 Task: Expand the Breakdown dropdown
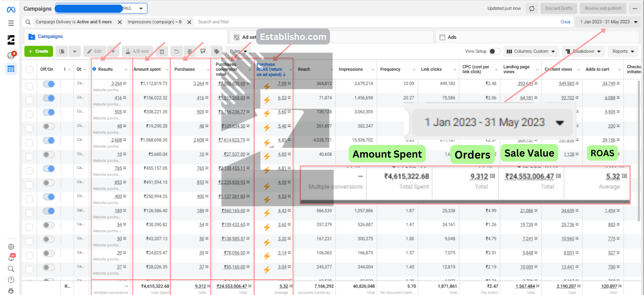[x=583, y=51]
